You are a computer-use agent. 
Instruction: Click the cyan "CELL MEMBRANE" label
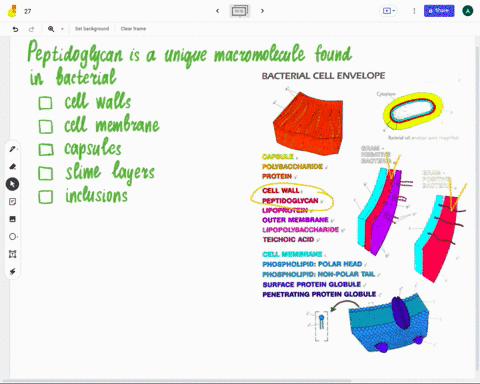292,254
